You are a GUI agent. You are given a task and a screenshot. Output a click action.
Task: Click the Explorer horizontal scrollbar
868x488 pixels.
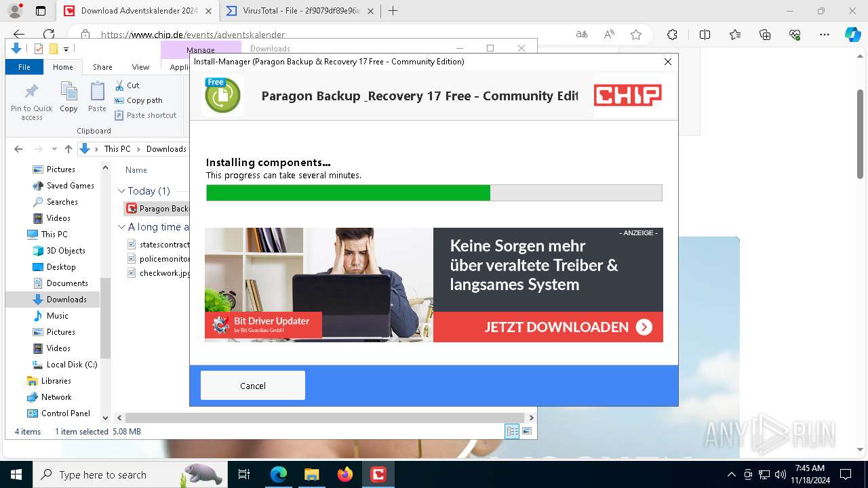point(325,418)
